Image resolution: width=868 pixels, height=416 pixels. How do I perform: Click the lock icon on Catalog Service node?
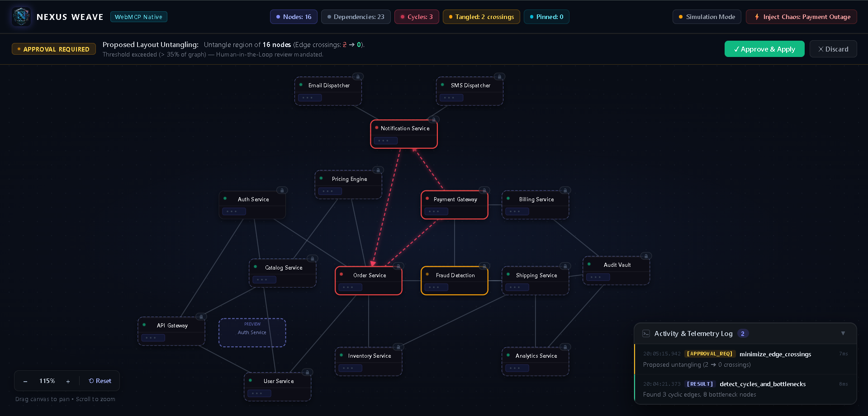[312, 259]
